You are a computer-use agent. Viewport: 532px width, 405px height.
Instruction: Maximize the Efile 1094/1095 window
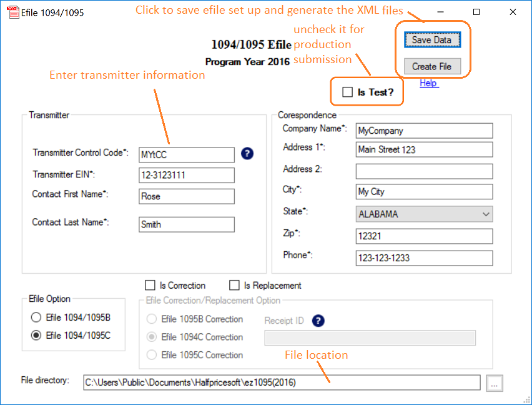pyautogui.click(x=476, y=12)
